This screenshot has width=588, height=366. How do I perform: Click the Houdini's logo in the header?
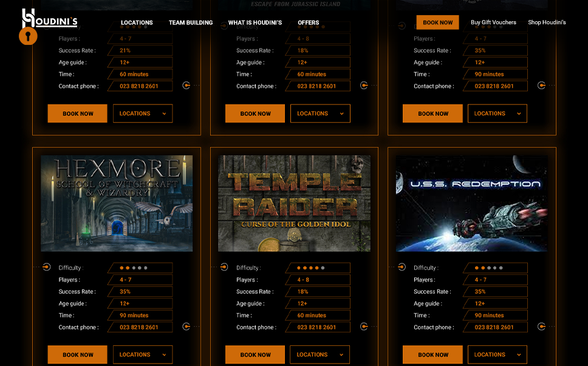pyautogui.click(x=50, y=20)
